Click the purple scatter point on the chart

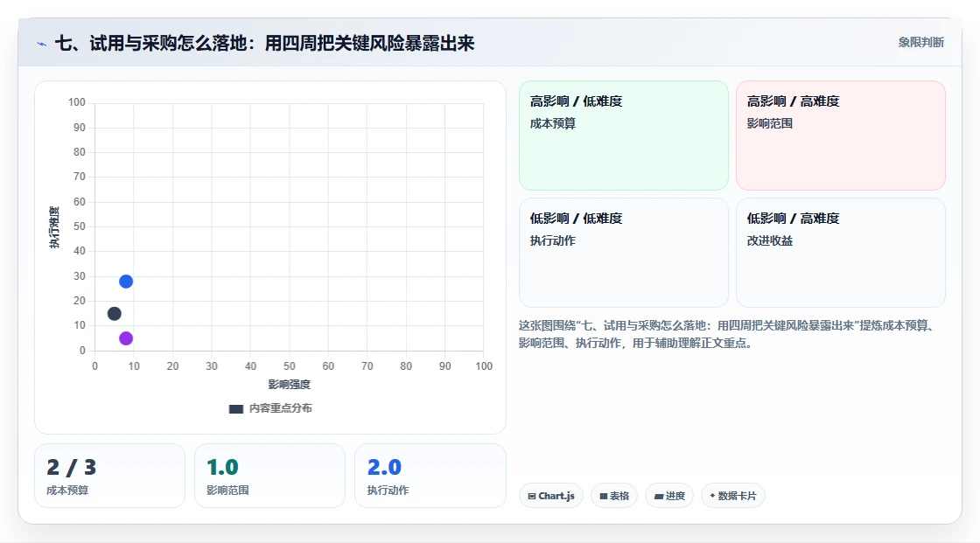click(126, 338)
